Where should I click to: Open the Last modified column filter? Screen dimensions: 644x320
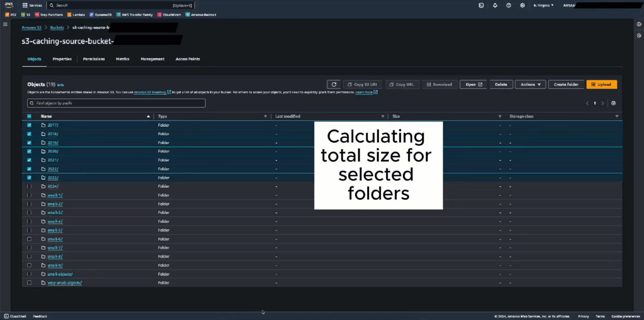pos(382,116)
